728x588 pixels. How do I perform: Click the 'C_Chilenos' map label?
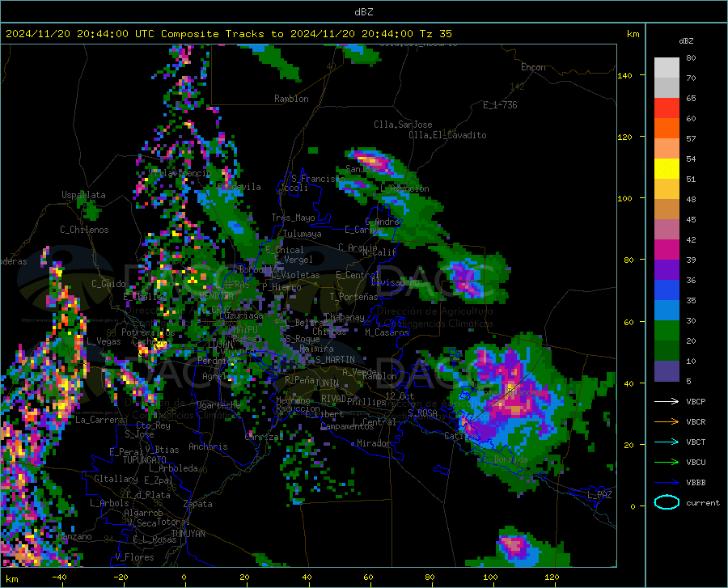[x=84, y=229]
